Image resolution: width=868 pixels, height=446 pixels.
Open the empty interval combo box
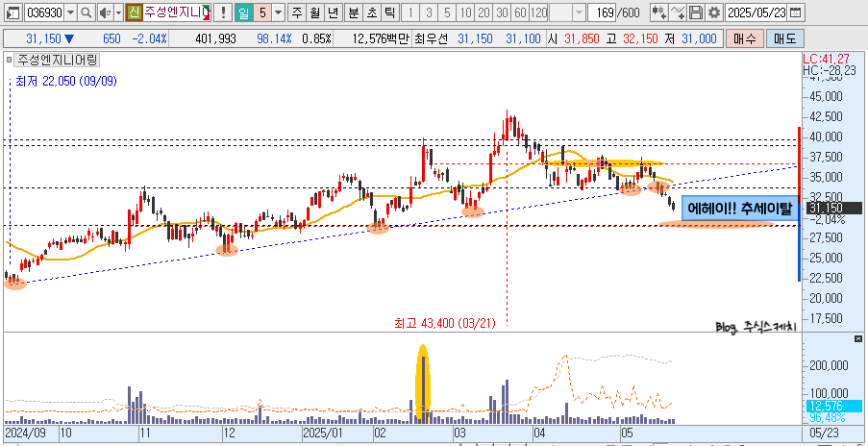pyautogui.click(x=567, y=12)
